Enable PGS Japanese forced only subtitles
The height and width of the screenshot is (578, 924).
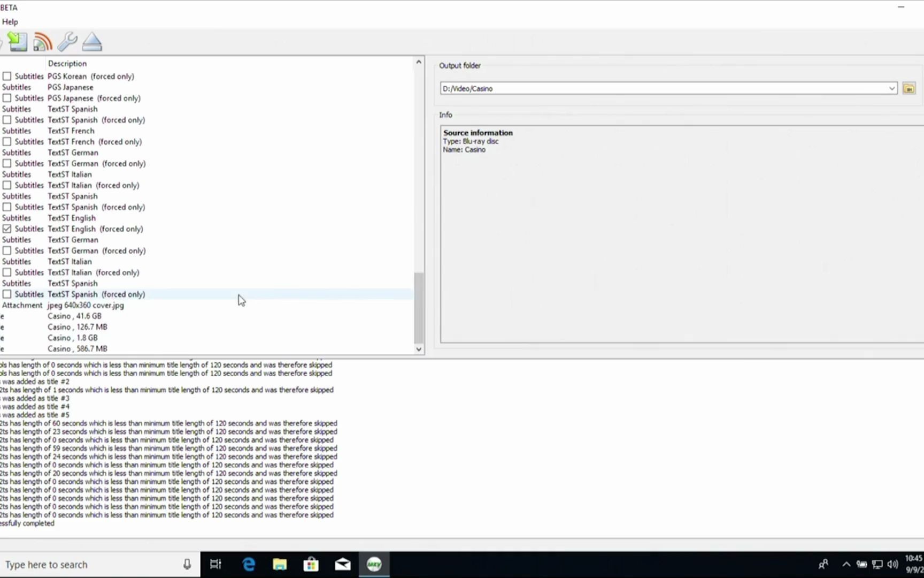pos(7,98)
